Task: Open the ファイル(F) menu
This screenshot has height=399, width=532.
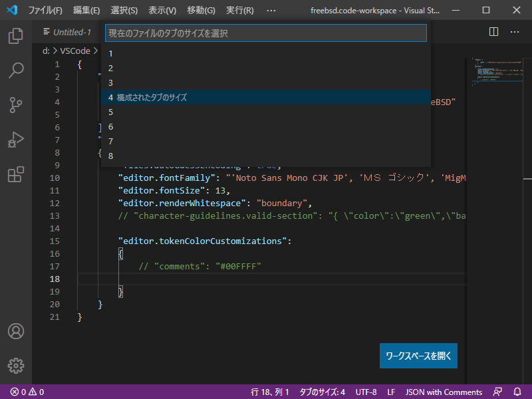Action: coord(45,11)
